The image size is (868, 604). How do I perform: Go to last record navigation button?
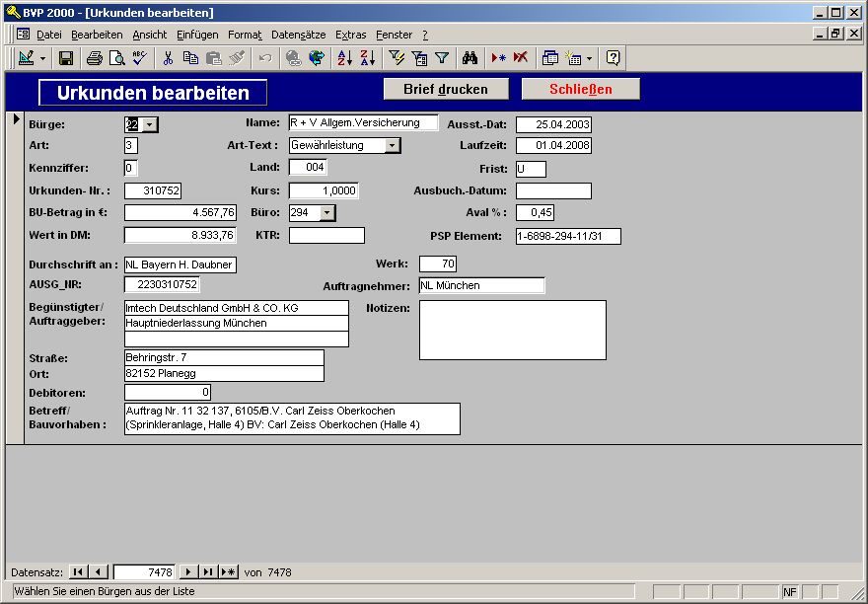208,571
